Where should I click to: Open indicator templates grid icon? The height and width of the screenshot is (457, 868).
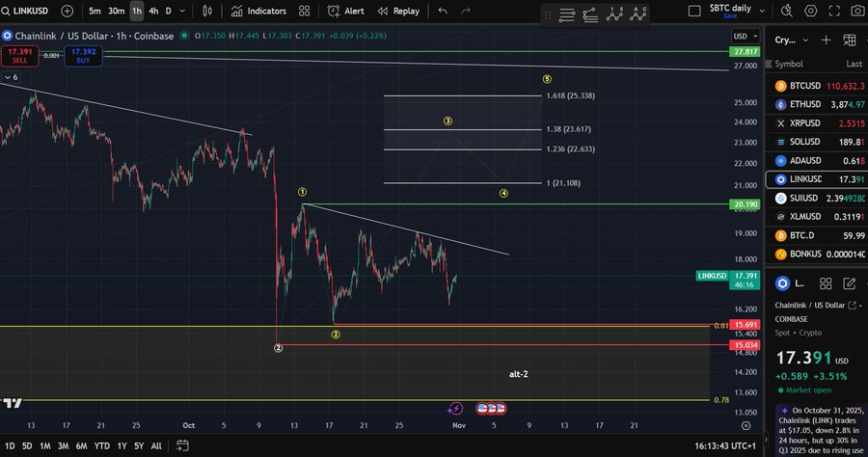(x=305, y=11)
